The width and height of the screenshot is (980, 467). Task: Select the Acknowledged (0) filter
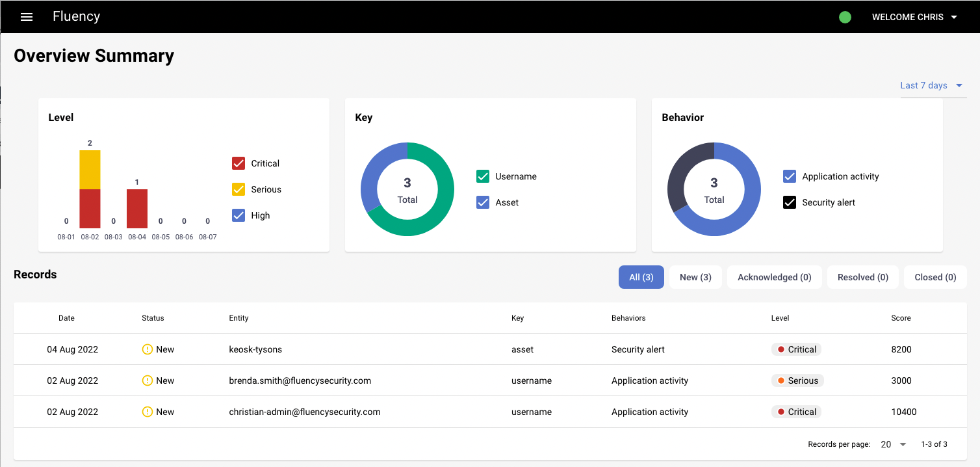(x=775, y=277)
